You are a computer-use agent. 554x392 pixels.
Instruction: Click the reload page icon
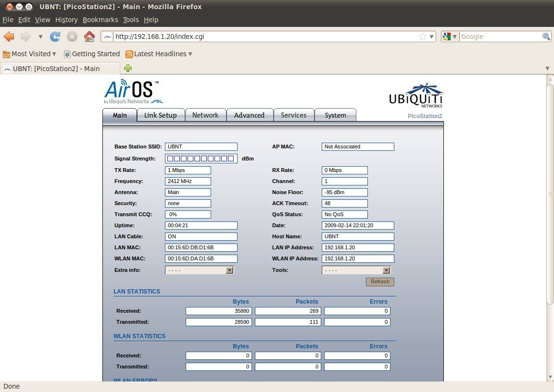point(55,37)
